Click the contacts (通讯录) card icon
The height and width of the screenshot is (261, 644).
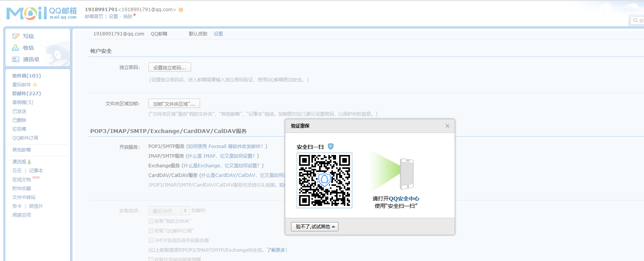[15, 59]
